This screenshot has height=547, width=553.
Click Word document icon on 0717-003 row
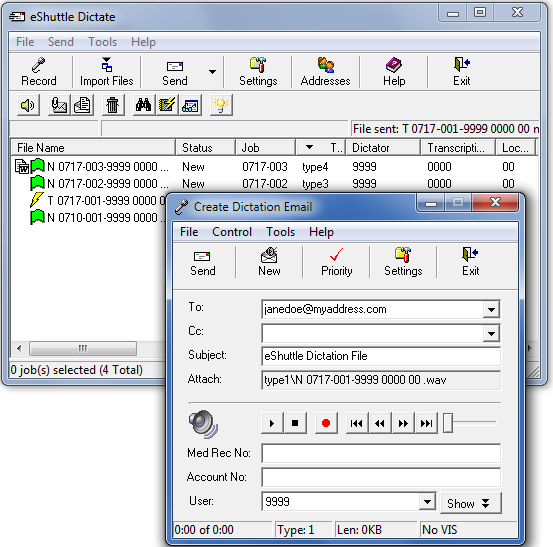(x=22, y=166)
